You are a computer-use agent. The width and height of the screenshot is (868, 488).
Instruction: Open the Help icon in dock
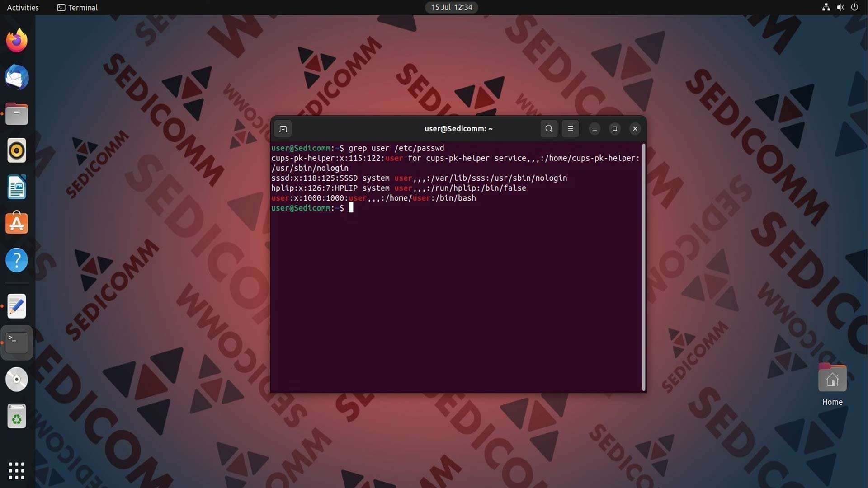pyautogui.click(x=17, y=260)
